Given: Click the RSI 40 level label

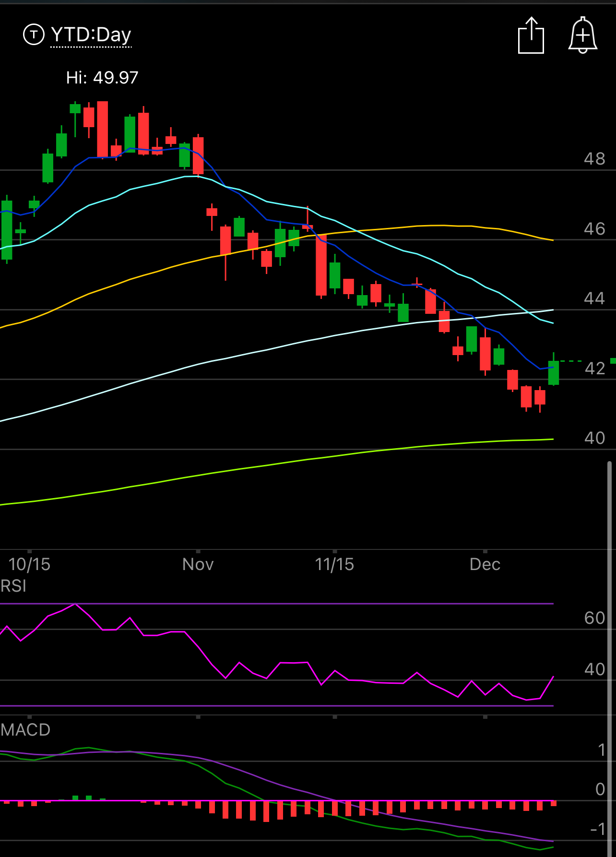Looking at the screenshot, I should [594, 669].
